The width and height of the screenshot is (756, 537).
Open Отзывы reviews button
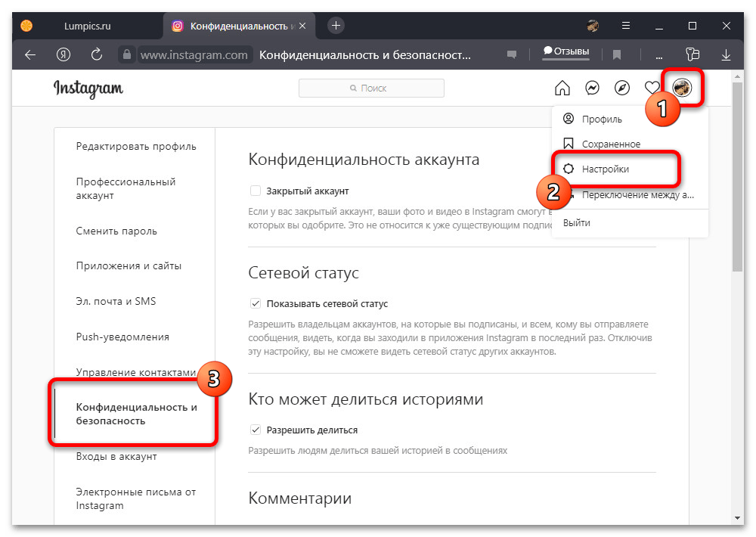point(566,51)
